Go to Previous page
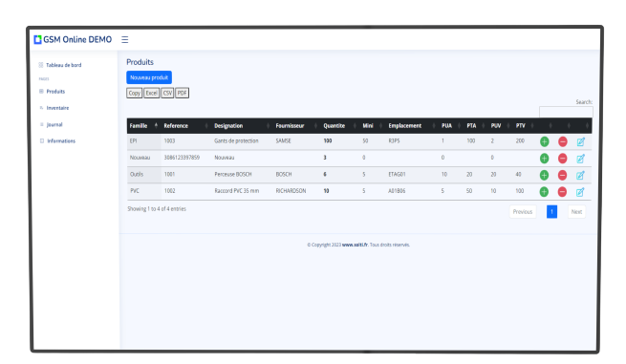This screenshot has width=626, height=364. pos(523,212)
